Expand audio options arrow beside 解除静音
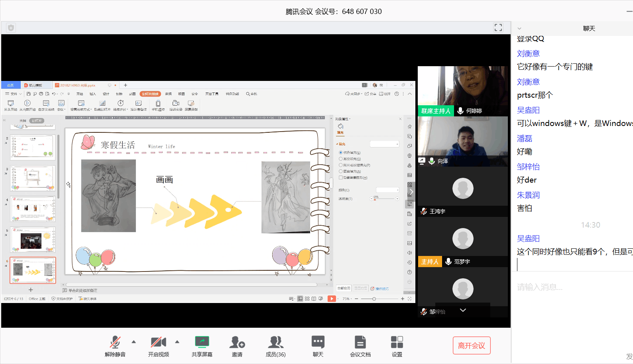The image size is (633, 364). click(x=134, y=342)
